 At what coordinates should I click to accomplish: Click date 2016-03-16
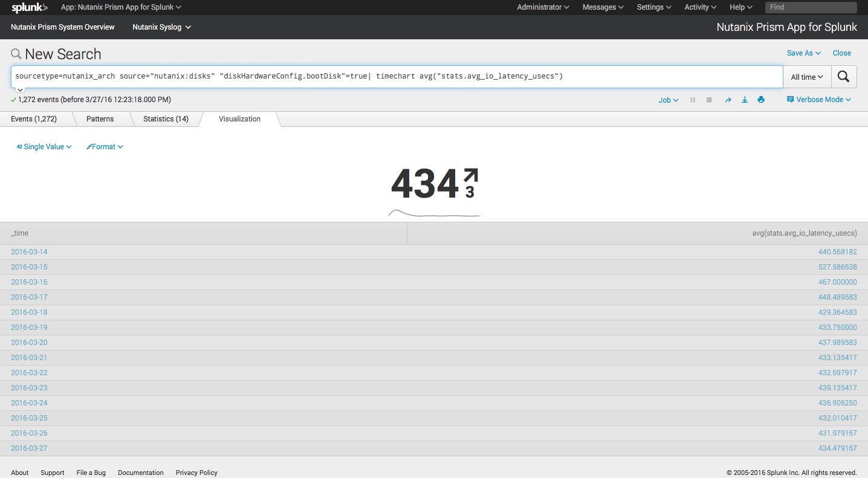pyautogui.click(x=29, y=282)
